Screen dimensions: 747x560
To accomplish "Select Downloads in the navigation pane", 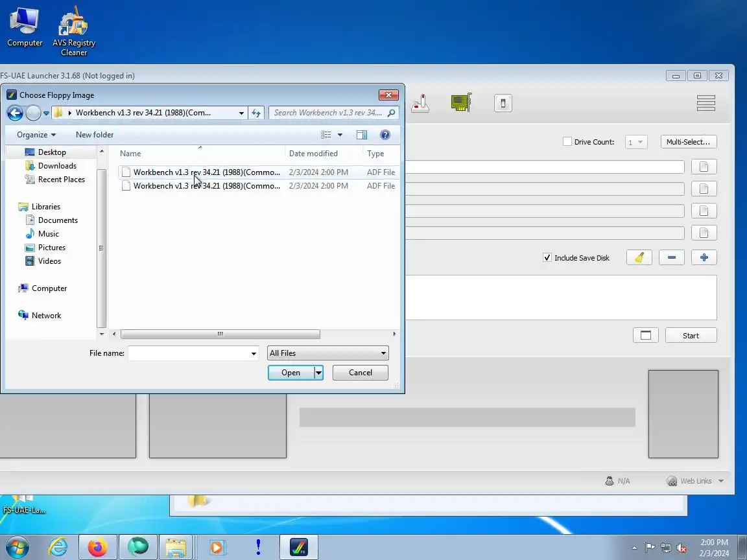I will (57, 166).
